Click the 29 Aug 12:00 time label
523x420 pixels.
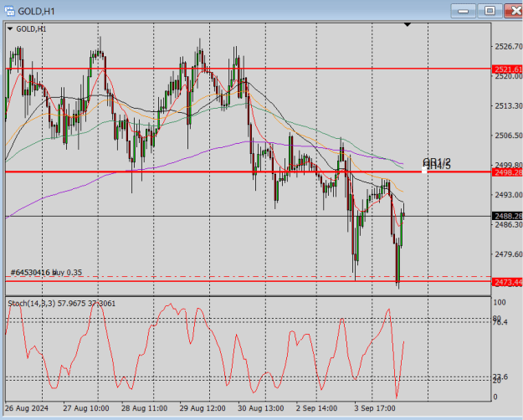203,408
